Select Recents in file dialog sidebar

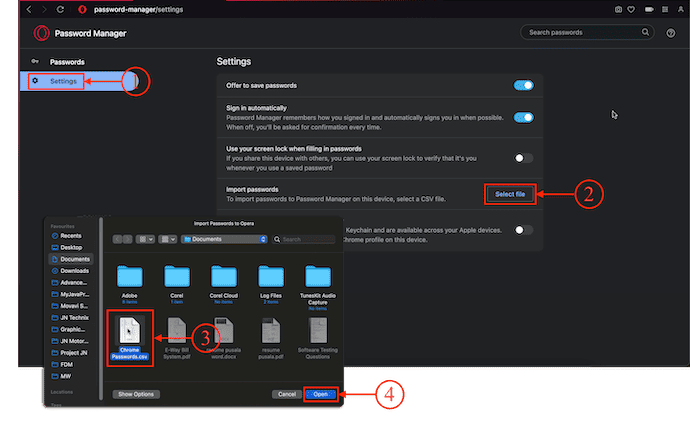70,236
